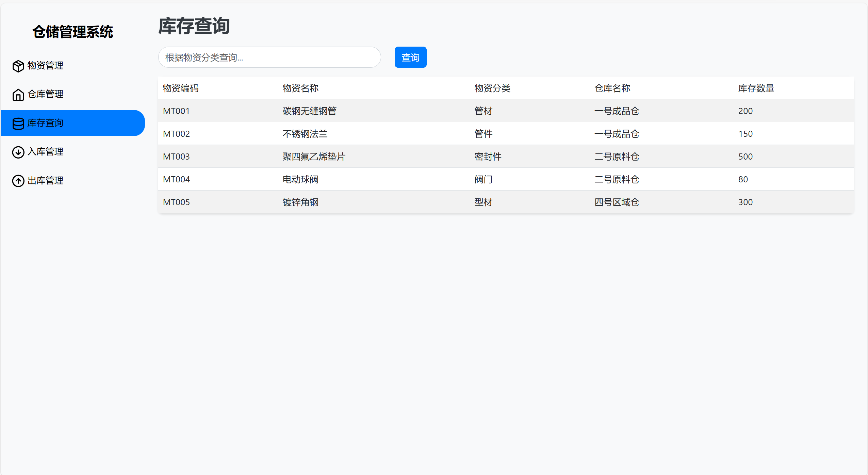868x475 pixels.
Task: Open 物资管理 from the sidebar
Action: [45, 65]
